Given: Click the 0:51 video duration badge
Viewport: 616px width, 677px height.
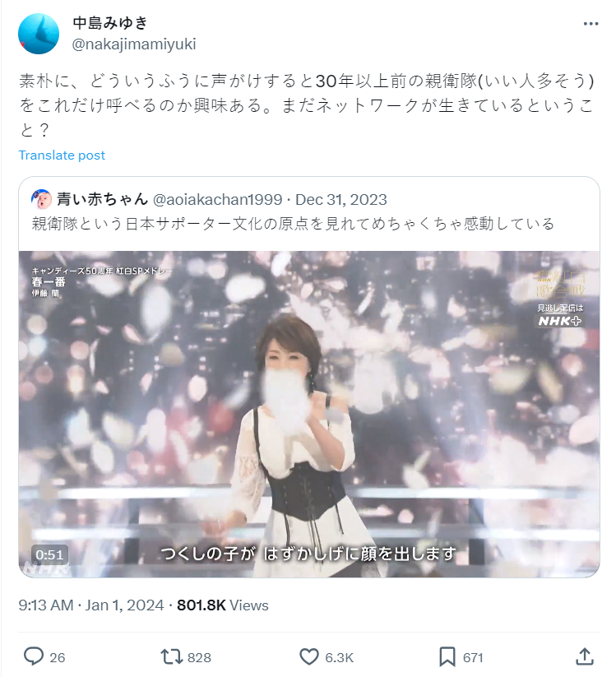Looking at the screenshot, I should click(49, 554).
